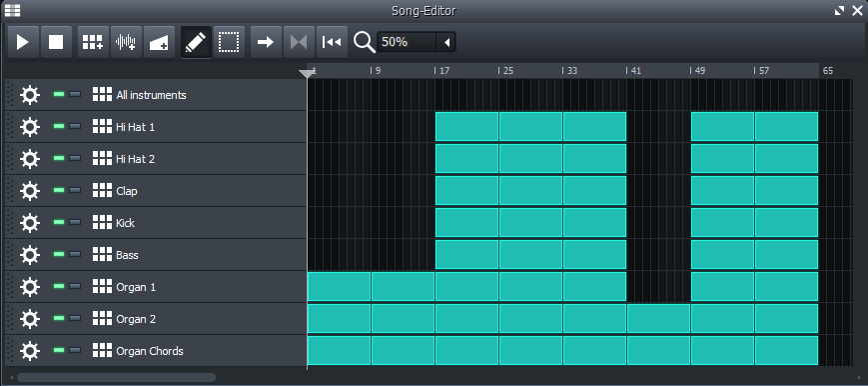
Task: Mute the Kick track
Action: 59,223
